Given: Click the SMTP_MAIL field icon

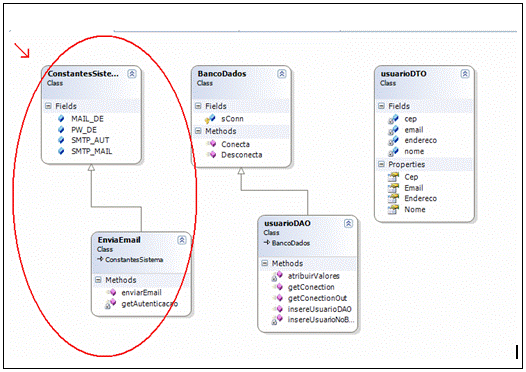Looking at the screenshot, I should click(x=61, y=151).
